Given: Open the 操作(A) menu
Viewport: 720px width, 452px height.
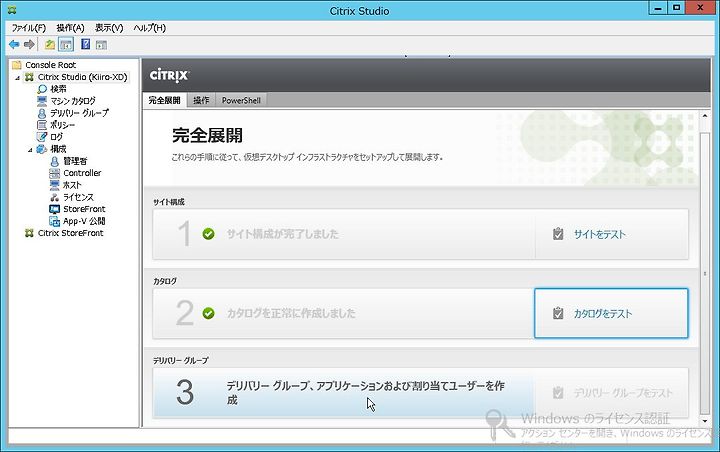Looking at the screenshot, I should click(70, 28).
